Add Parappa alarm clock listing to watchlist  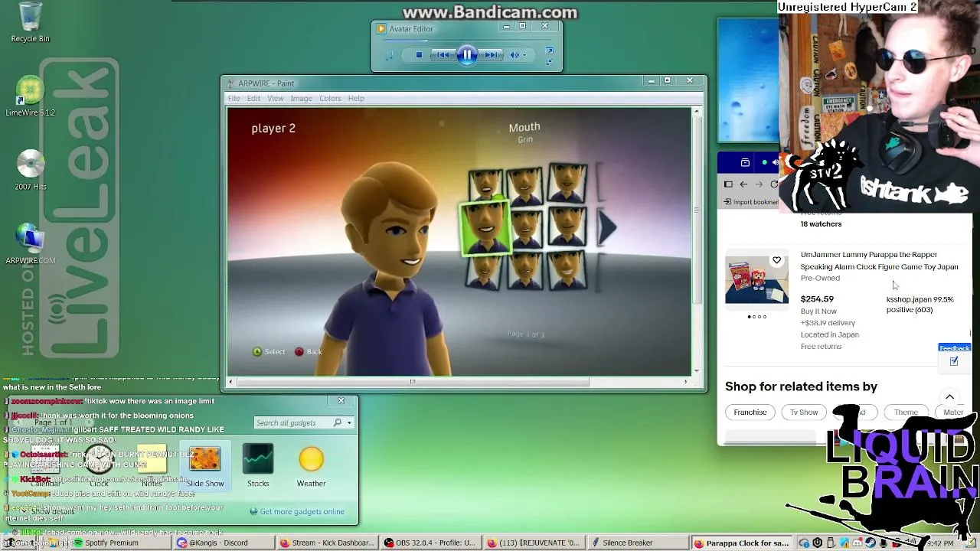click(x=776, y=260)
